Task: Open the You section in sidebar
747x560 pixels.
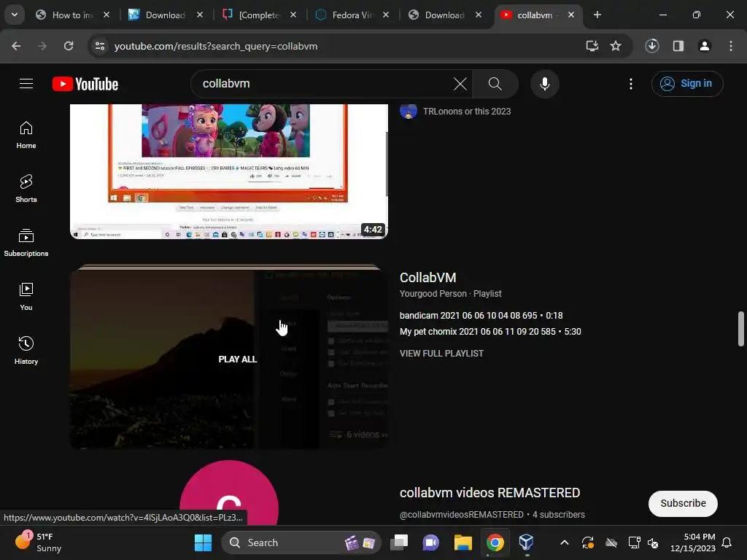Action: click(x=26, y=297)
